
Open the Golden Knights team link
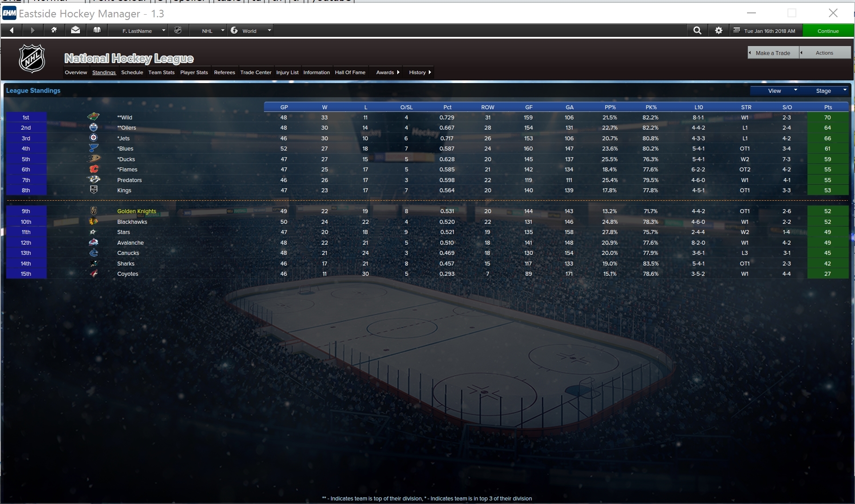[x=136, y=211]
